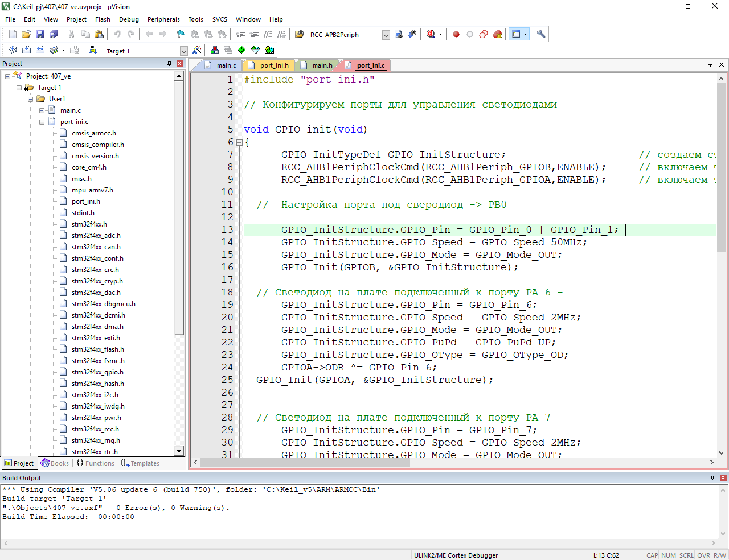
Task: Collapse the User1 group node
Action: tap(31, 99)
